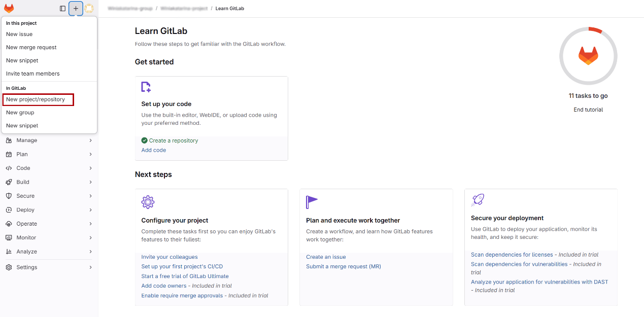Choose New snippet under In GitLab

pos(49,126)
